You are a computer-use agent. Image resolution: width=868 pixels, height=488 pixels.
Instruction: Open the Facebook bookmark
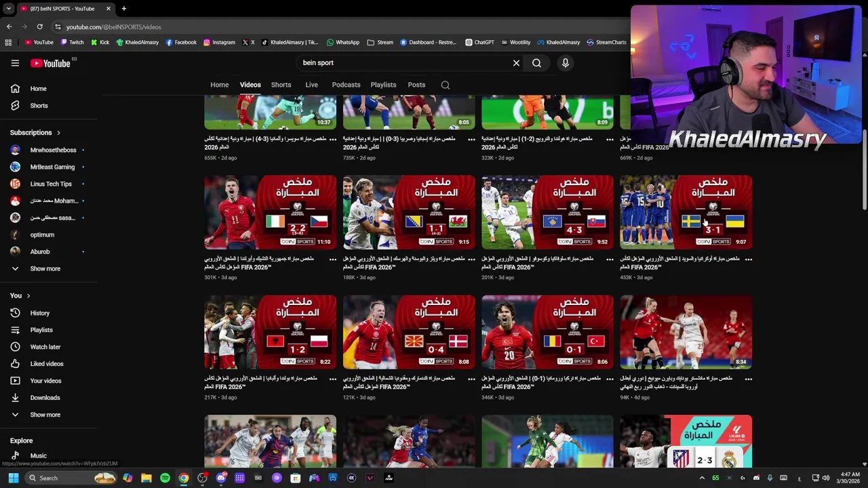(180, 42)
